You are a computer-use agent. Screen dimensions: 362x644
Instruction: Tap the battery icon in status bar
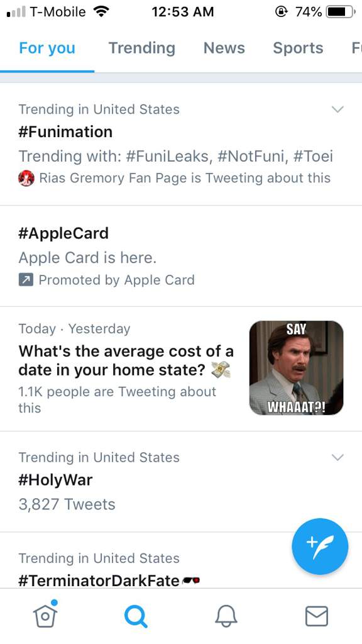click(x=340, y=12)
